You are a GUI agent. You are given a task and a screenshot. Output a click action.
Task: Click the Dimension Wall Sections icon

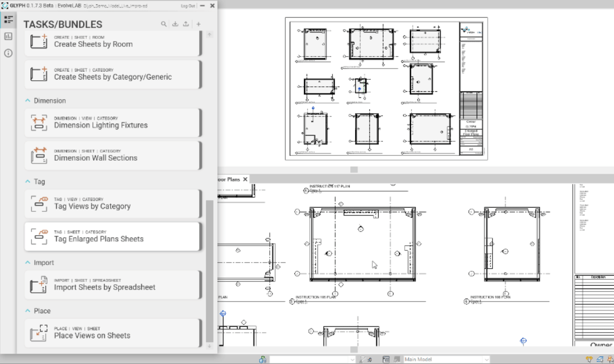39,155
